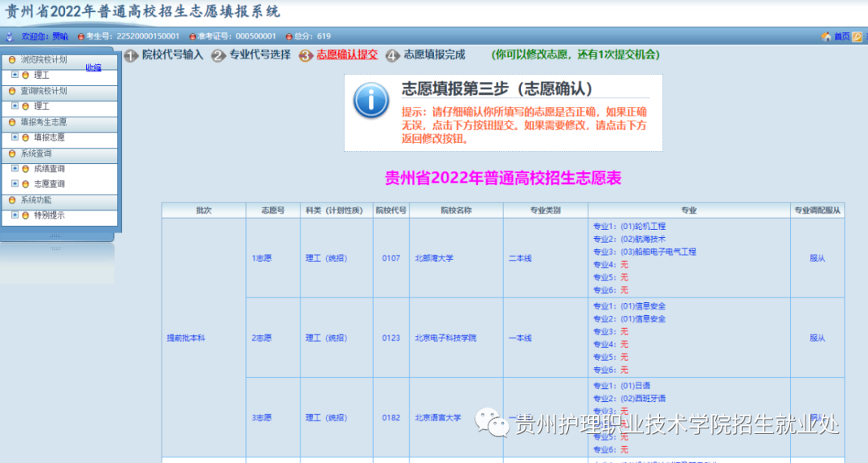Click the step 1 院校代号输入 number icon
This screenshot has width=868, height=463.
[x=131, y=55]
